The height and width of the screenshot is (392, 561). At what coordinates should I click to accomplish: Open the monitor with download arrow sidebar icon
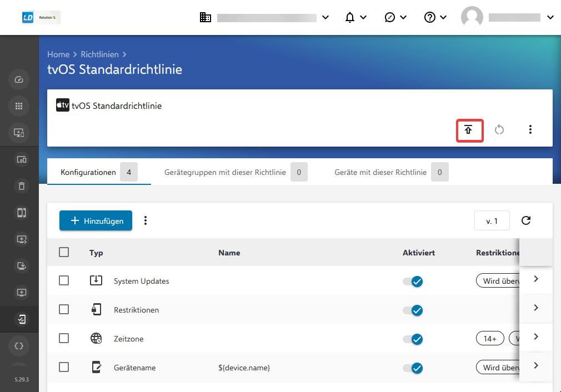[22, 266]
